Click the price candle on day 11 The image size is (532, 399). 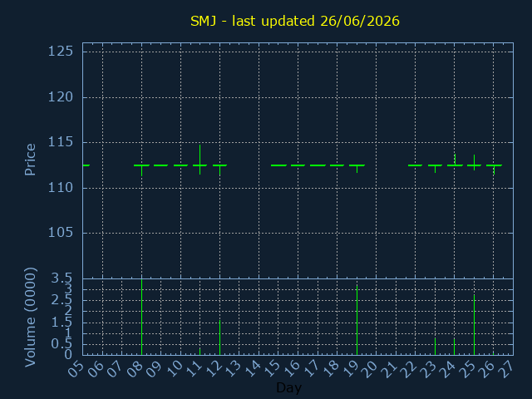pos(200,160)
